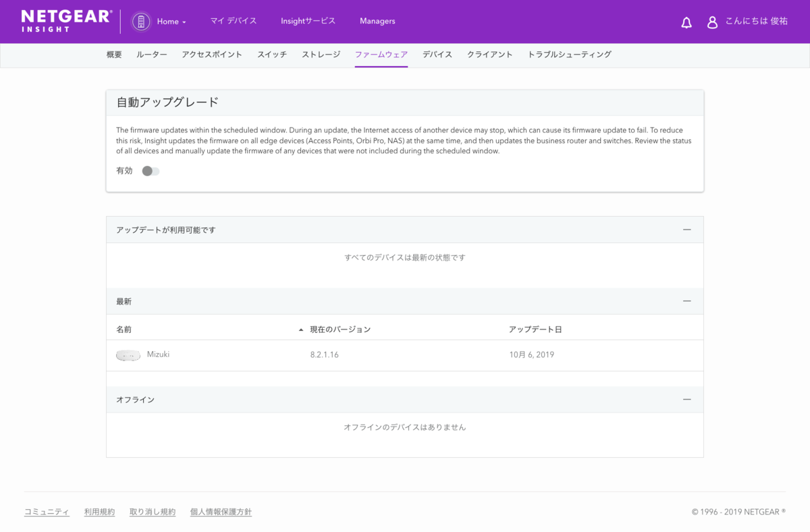Select the Mizuki device name

159,354
